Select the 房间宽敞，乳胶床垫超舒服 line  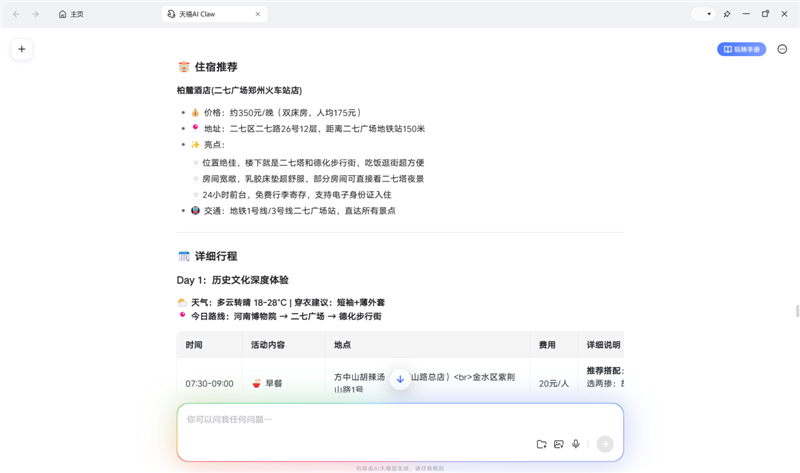coord(313,179)
